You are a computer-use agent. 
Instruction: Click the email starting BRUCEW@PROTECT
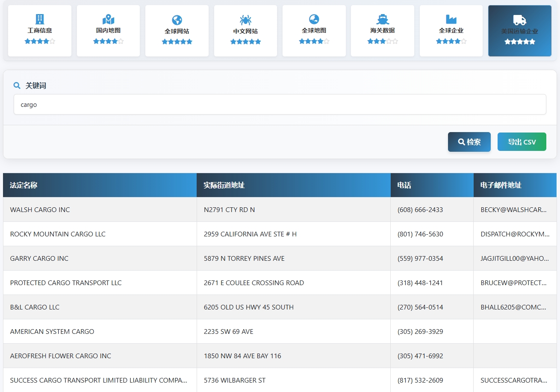coord(514,283)
